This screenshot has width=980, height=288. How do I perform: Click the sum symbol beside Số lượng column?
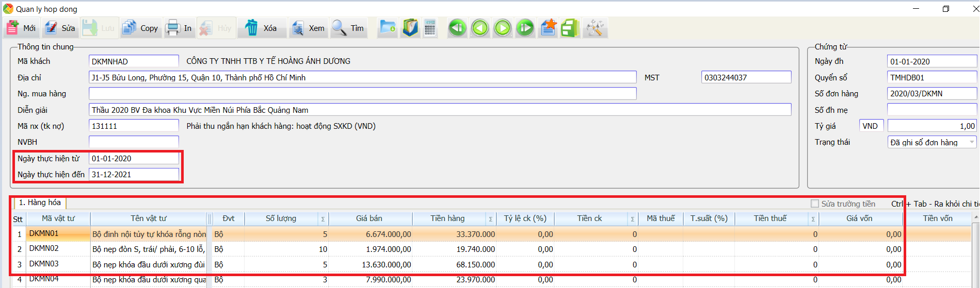pyautogui.click(x=323, y=219)
